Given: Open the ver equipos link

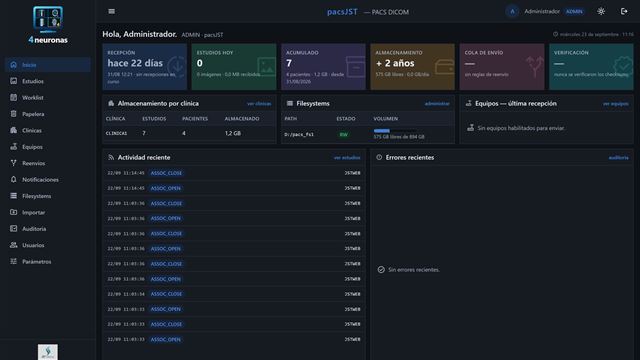Looking at the screenshot, I should 616,104.
